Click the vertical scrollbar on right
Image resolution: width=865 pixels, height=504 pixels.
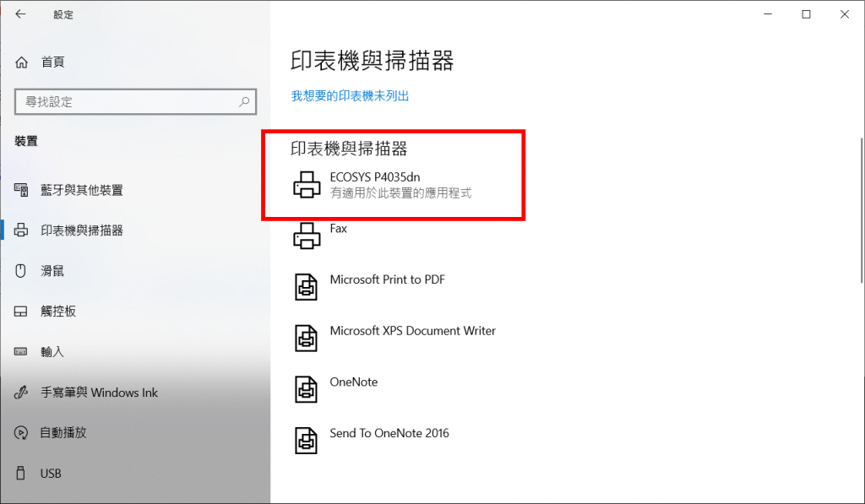pos(862,209)
